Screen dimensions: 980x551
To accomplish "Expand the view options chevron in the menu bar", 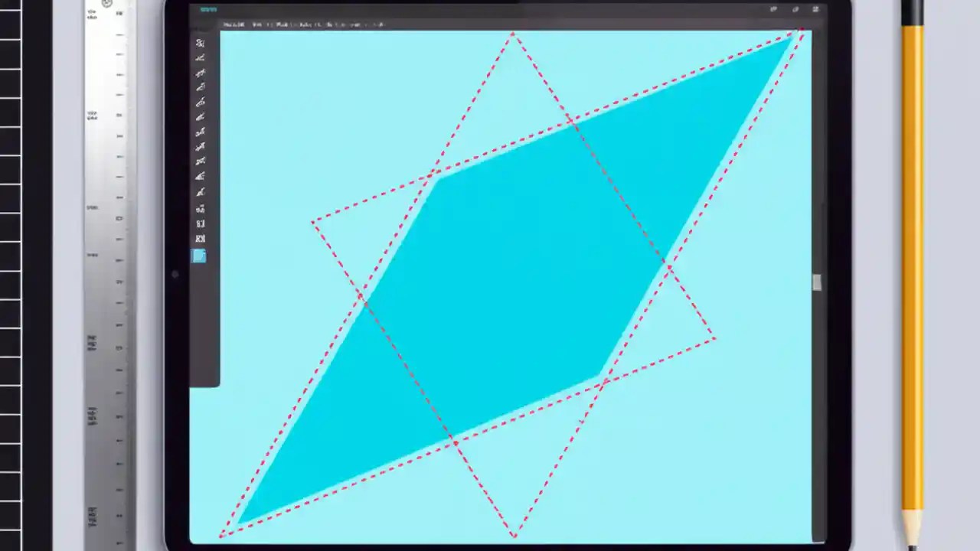I will coord(366,24).
